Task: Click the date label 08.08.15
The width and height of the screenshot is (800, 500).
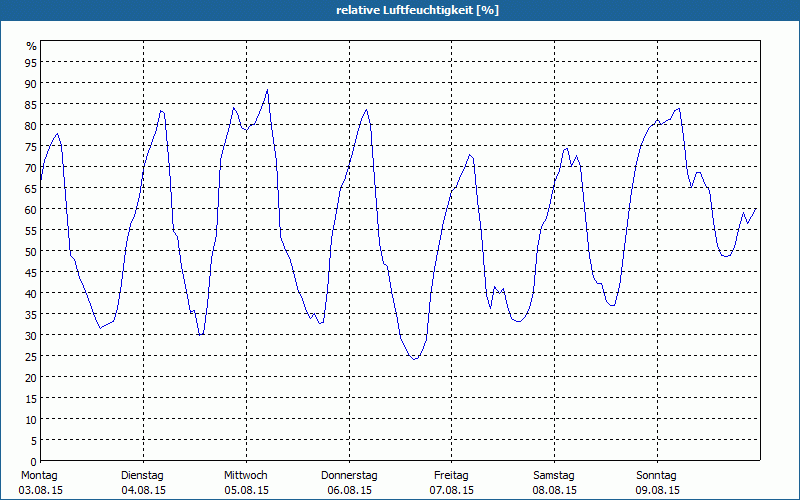Action: pyautogui.click(x=554, y=490)
